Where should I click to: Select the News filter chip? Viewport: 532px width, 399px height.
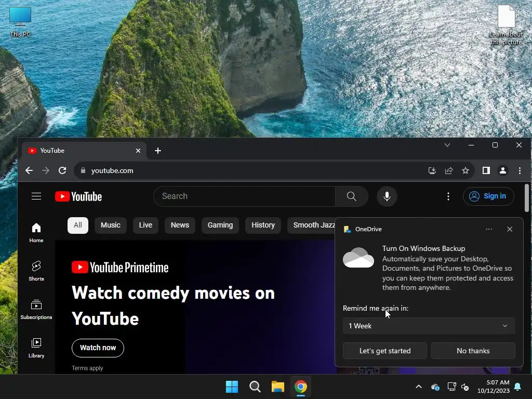point(180,225)
